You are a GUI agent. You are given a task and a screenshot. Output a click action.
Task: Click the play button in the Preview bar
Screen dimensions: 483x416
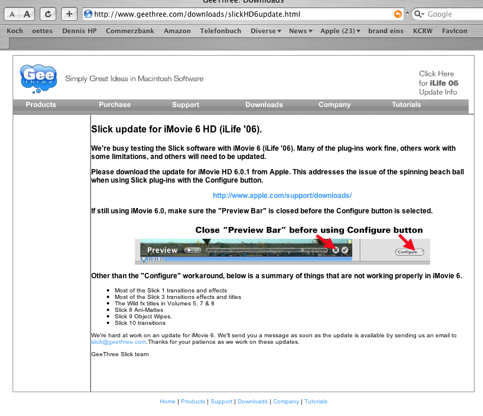pos(193,250)
